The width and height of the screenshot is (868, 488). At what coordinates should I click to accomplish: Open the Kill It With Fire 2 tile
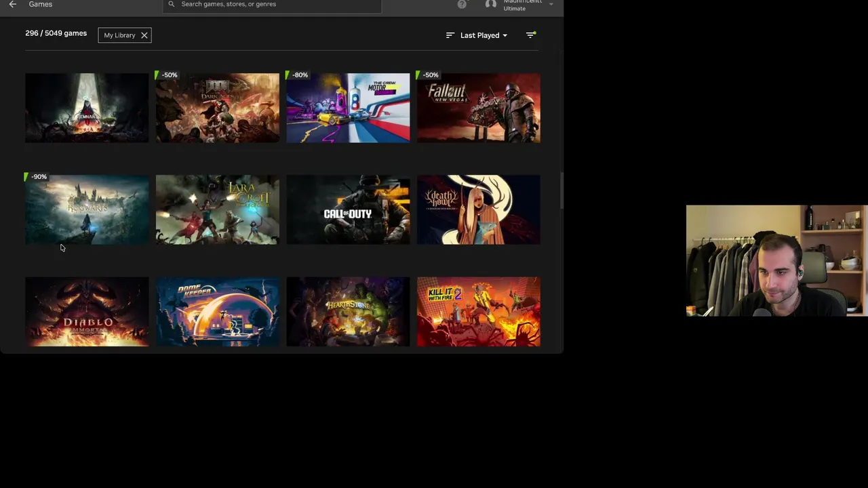[x=479, y=311]
